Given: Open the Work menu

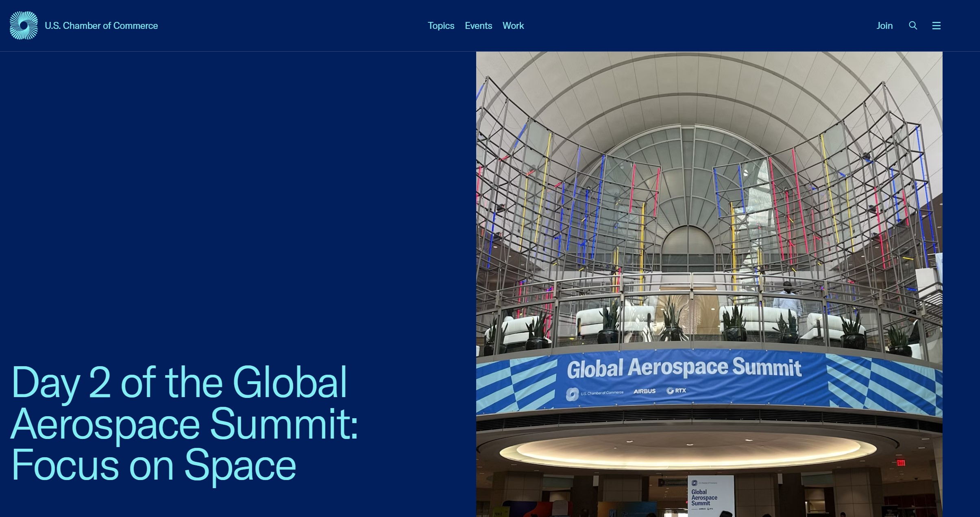Looking at the screenshot, I should 513,26.
